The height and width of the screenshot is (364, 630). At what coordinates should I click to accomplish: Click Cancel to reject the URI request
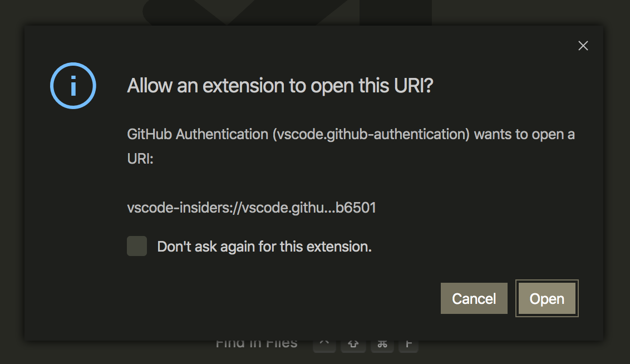[x=474, y=298]
